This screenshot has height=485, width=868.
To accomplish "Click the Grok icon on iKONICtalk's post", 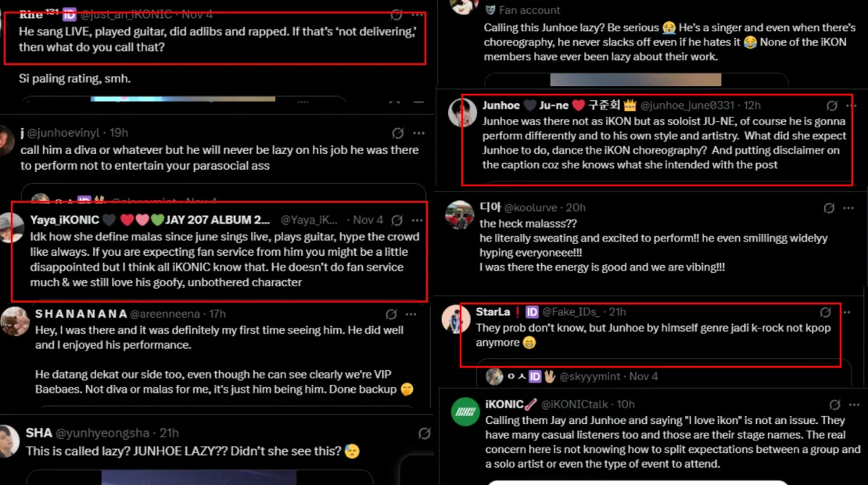I will (835, 404).
